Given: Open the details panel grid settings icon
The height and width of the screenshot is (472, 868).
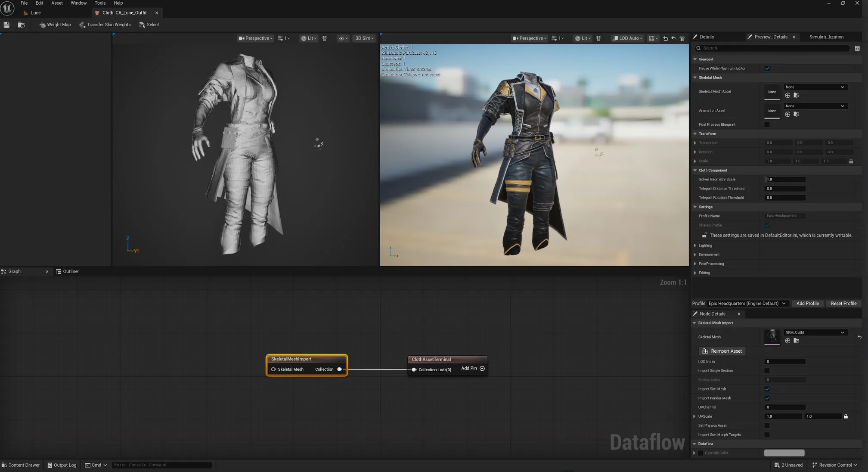Looking at the screenshot, I should click(857, 48).
